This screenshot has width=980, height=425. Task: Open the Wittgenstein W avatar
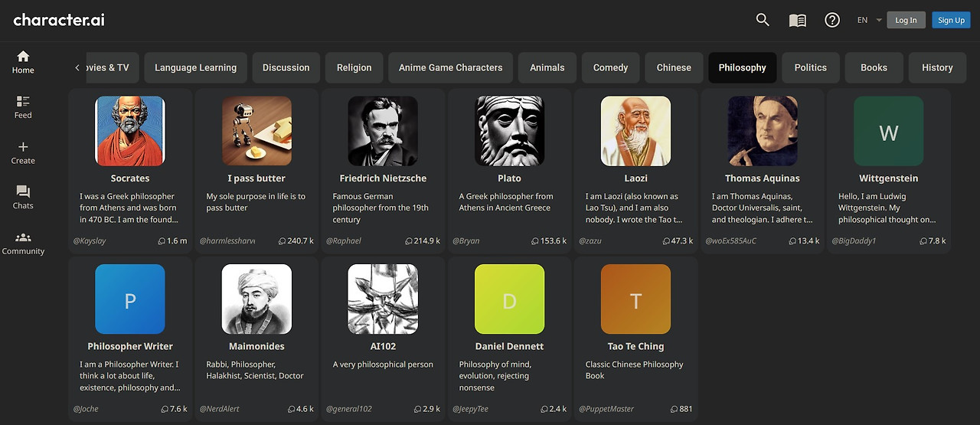coord(889,131)
